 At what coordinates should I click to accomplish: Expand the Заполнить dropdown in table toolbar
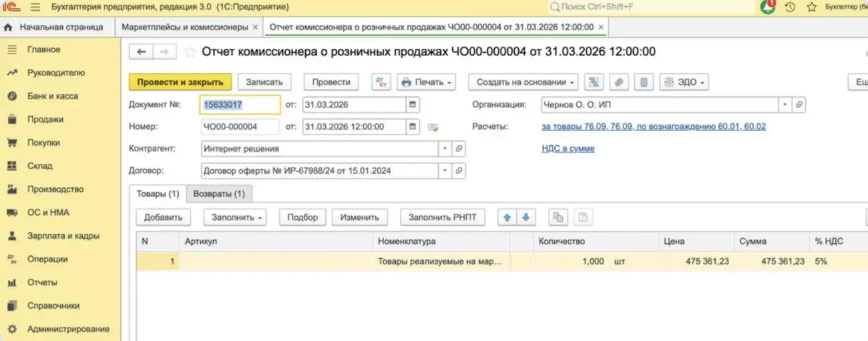[234, 217]
